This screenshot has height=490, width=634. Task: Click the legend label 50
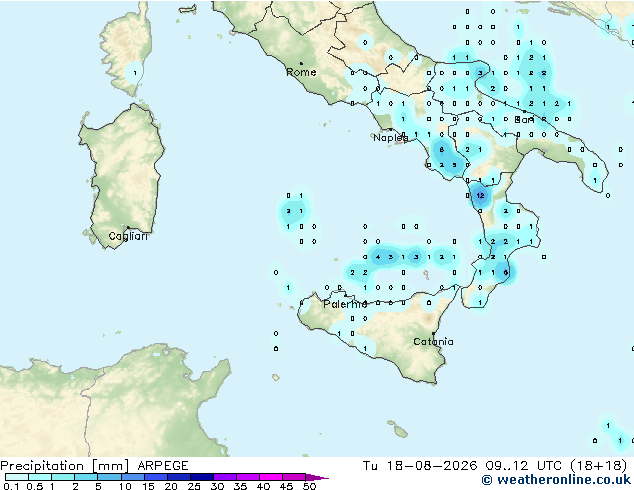click(x=309, y=486)
